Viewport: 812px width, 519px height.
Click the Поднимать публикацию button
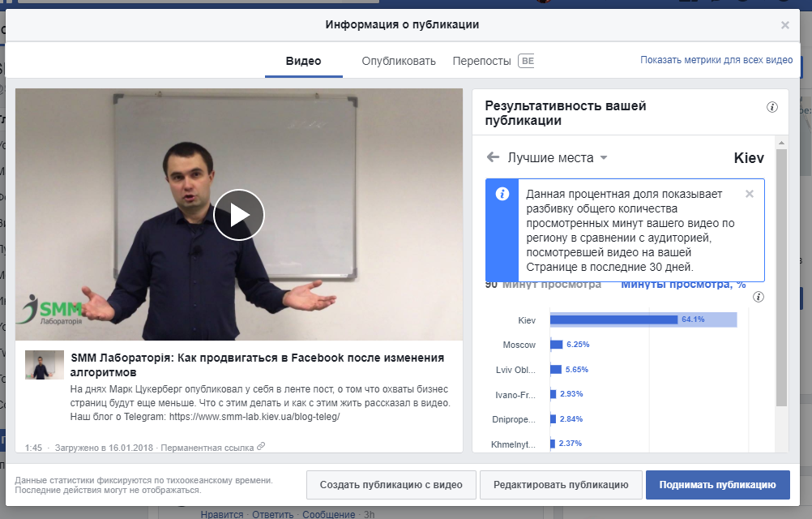click(x=718, y=485)
